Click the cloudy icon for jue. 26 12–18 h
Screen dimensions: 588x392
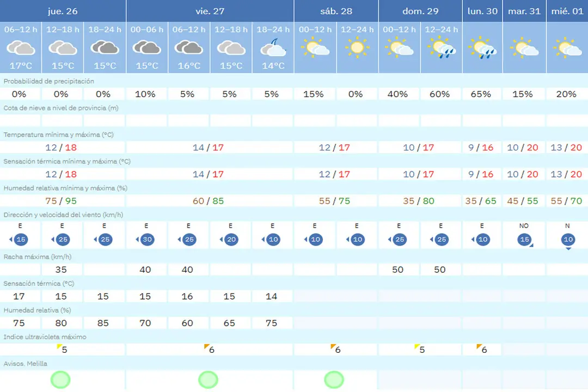point(63,48)
